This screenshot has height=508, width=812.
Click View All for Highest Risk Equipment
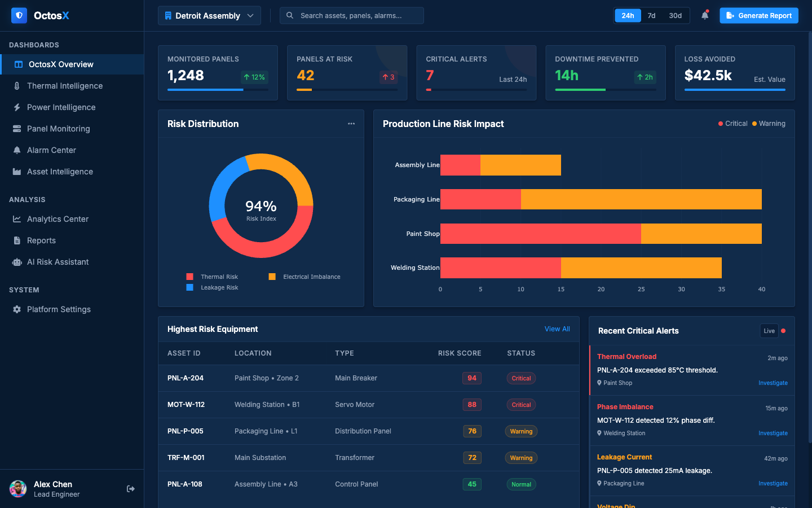tap(557, 329)
